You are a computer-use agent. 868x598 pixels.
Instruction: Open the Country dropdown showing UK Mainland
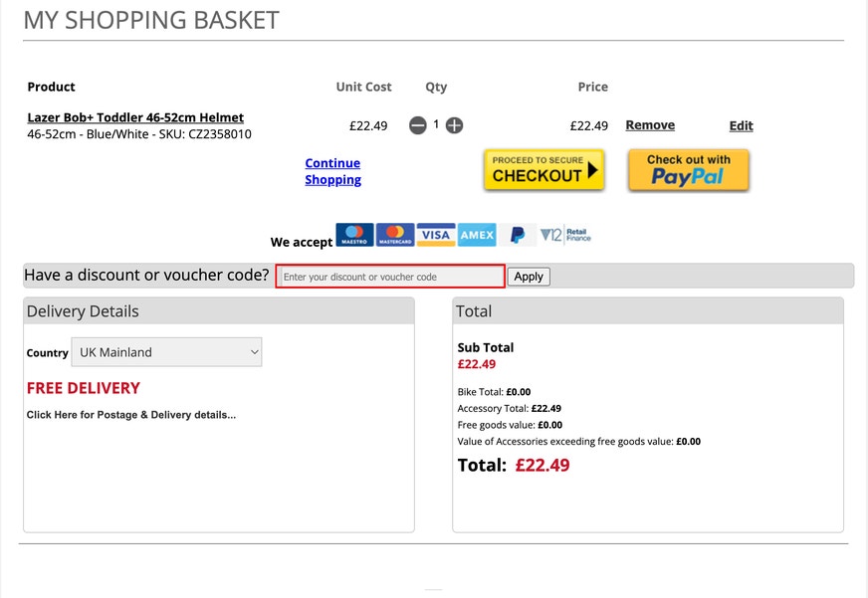coord(166,352)
